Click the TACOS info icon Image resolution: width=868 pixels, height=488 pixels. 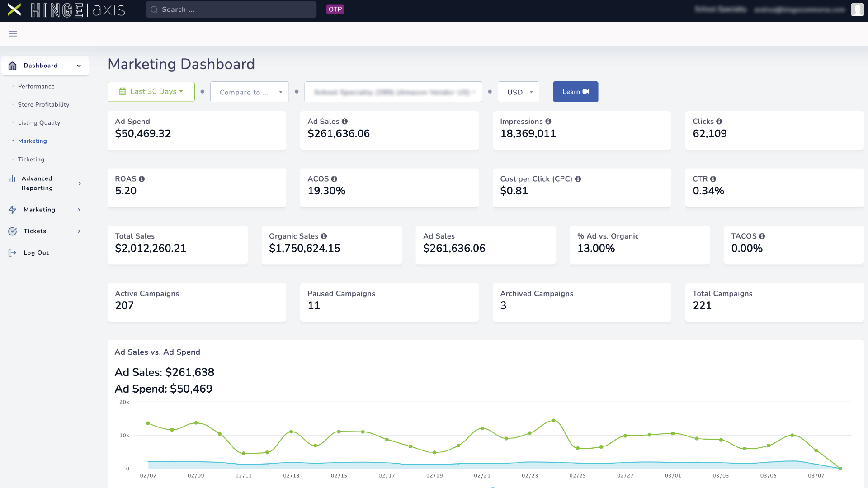pyautogui.click(x=763, y=236)
